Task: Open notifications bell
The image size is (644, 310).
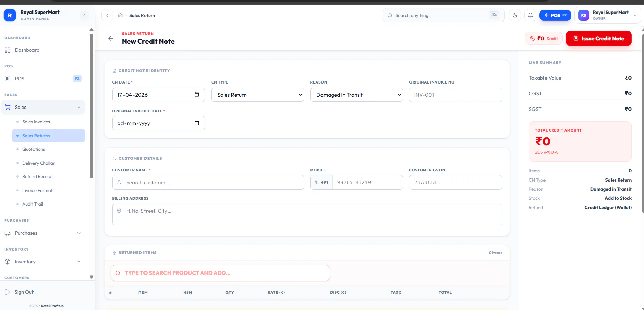Action: (x=530, y=15)
